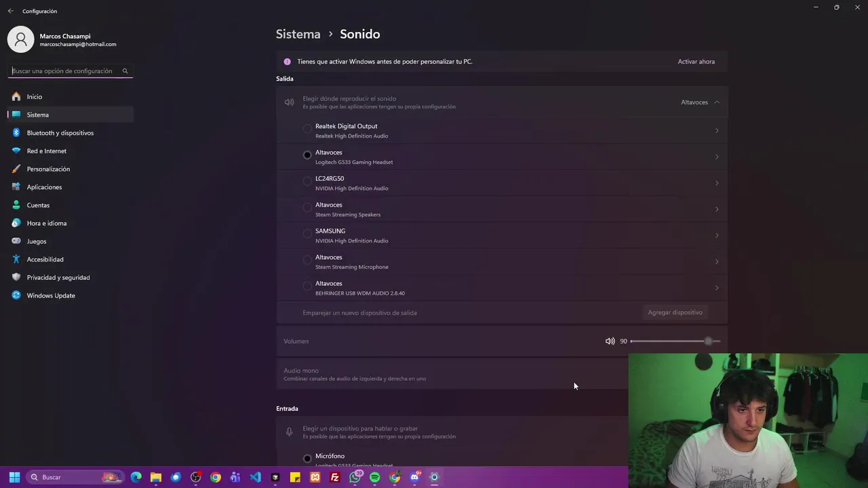The height and width of the screenshot is (488, 868).
Task: Click Agregar dispositivo button
Action: point(675,312)
